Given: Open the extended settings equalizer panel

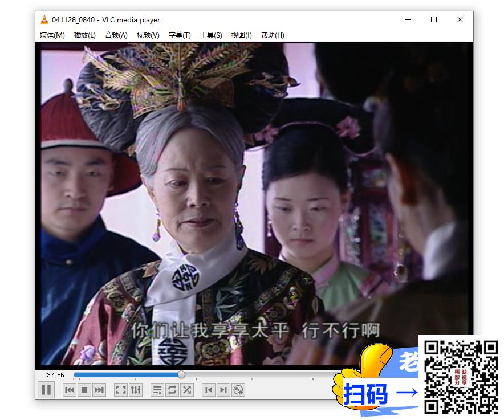Looking at the screenshot, I should 136,390.
